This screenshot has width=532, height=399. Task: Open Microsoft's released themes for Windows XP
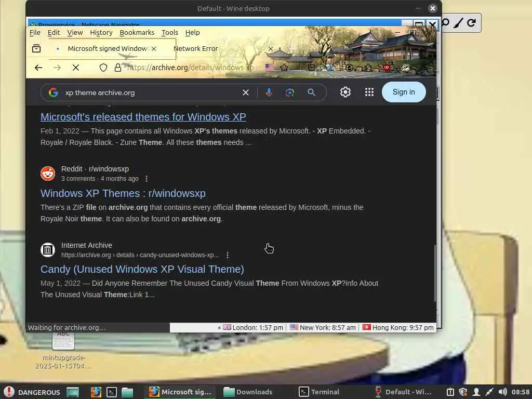pyautogui.click(x=143, y=117)
